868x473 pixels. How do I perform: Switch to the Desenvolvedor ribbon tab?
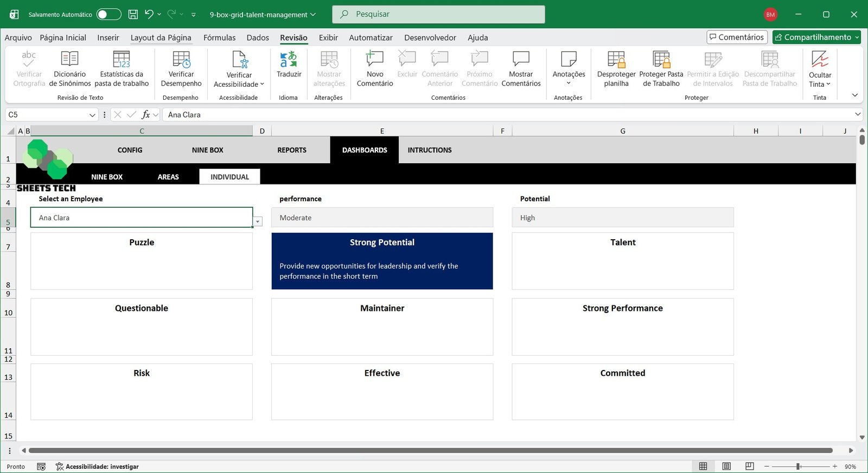[430, 37]
